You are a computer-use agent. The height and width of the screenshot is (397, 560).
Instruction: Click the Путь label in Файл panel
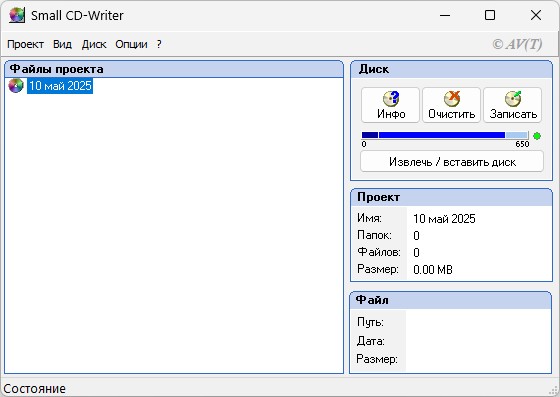[x=370, y=322]
